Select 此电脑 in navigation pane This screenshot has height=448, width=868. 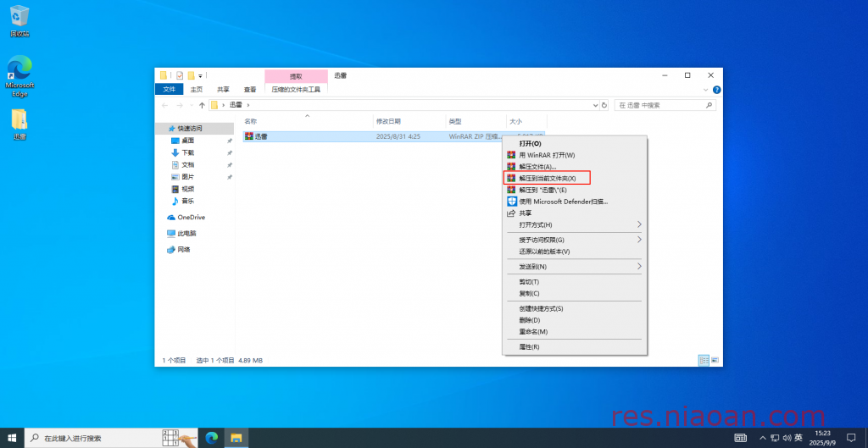pos(186,234)
